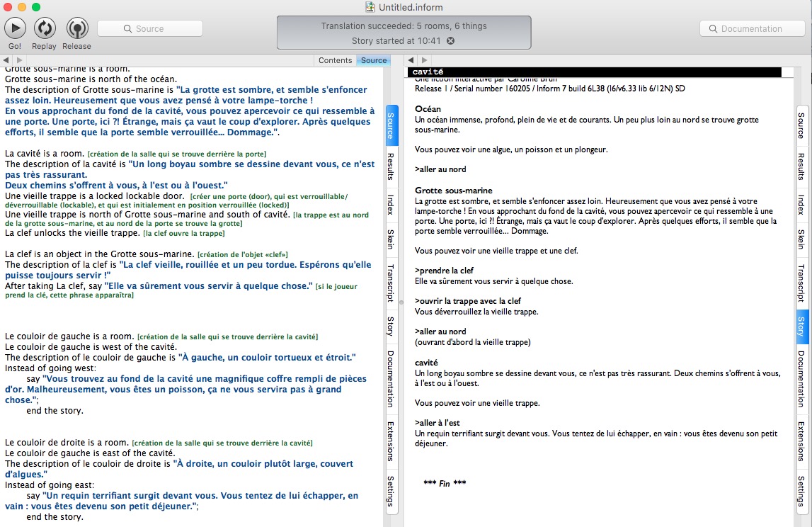The image size is (812, 527).
Task: Click the Untitled.inform title document icon
Action: coord(370,6)
